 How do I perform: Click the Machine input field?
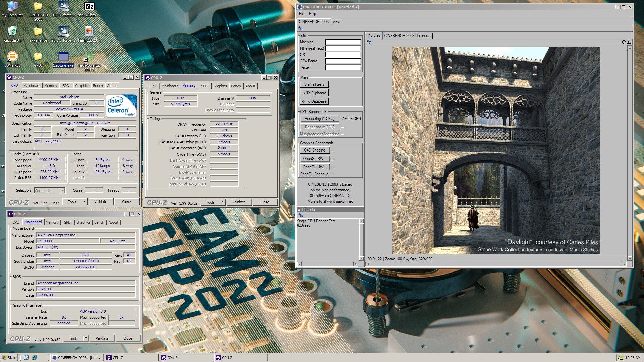(x=343, y=42)
